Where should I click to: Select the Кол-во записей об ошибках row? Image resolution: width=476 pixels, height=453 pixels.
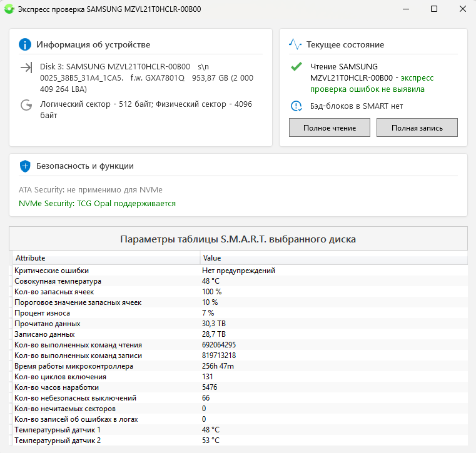click(x=240, y=419)
